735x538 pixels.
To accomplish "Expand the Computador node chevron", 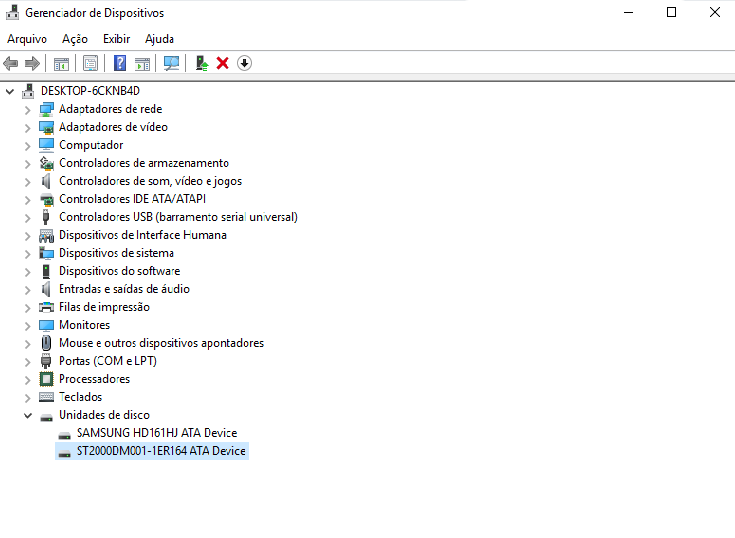I will tap(28, 146).
